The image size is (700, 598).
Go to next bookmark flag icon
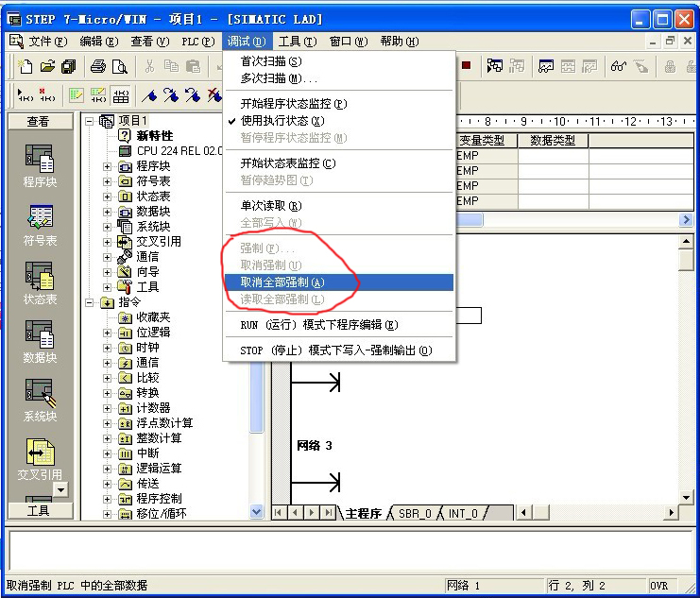pos(171,95)
